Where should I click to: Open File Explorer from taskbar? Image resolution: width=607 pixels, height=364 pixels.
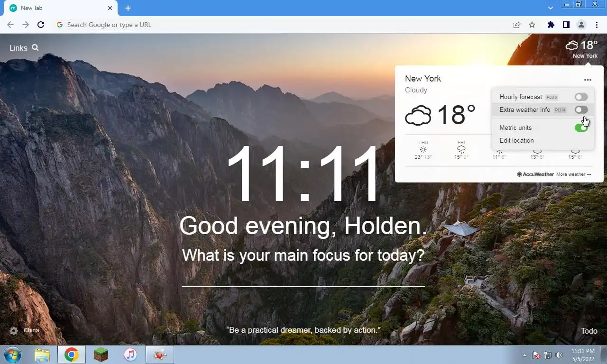(x=42, y=355)
